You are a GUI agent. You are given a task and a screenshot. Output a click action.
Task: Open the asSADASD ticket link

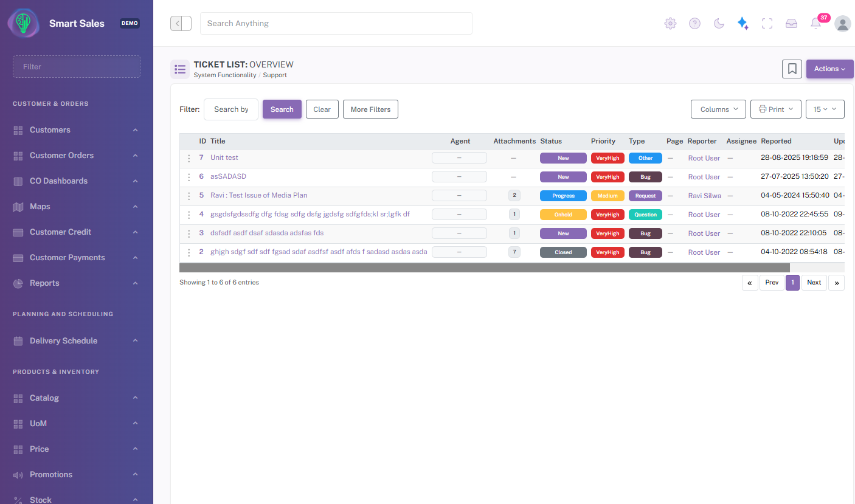[228, 176]
